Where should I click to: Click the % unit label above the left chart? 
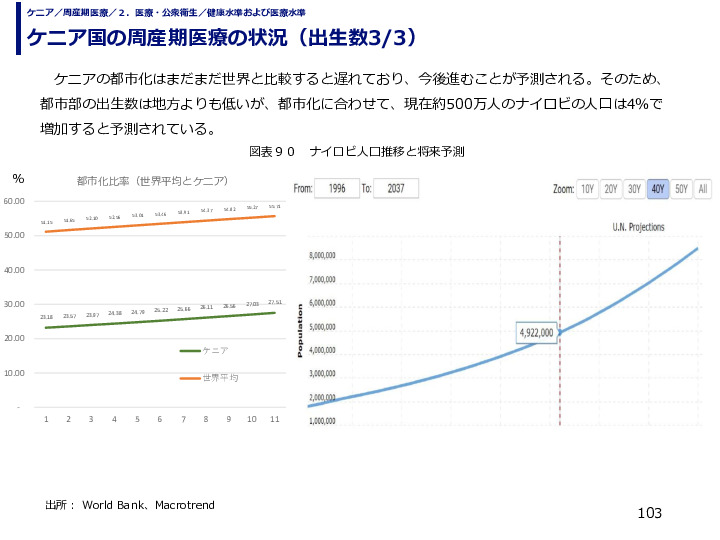pos(18,179)
